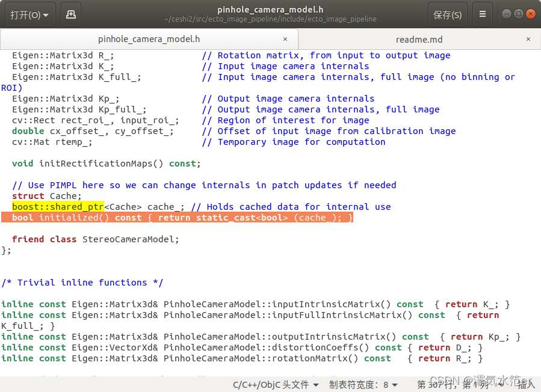
Task: Click 'outputIntrinsicMatrix()' inline function line
Action: pos(261,337)
